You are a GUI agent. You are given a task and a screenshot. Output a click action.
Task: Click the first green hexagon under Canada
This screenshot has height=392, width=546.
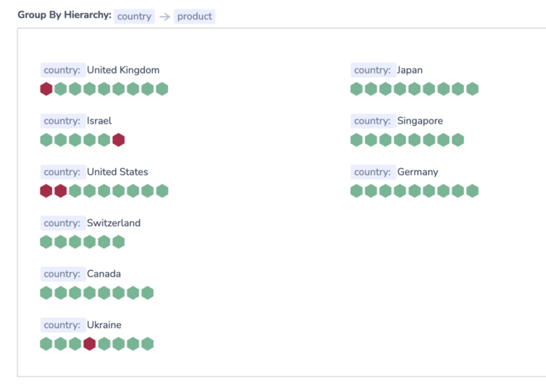click(x=46, y=293)
